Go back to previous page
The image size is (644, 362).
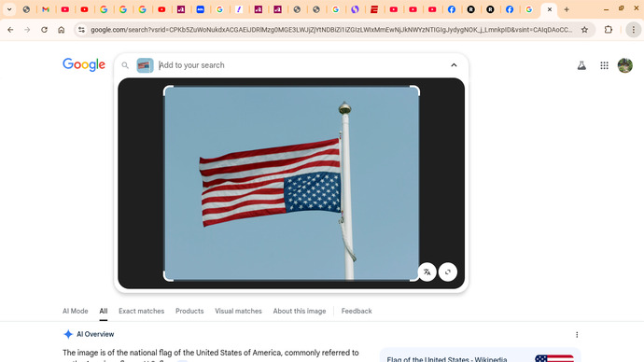click(x=10, y=30)
